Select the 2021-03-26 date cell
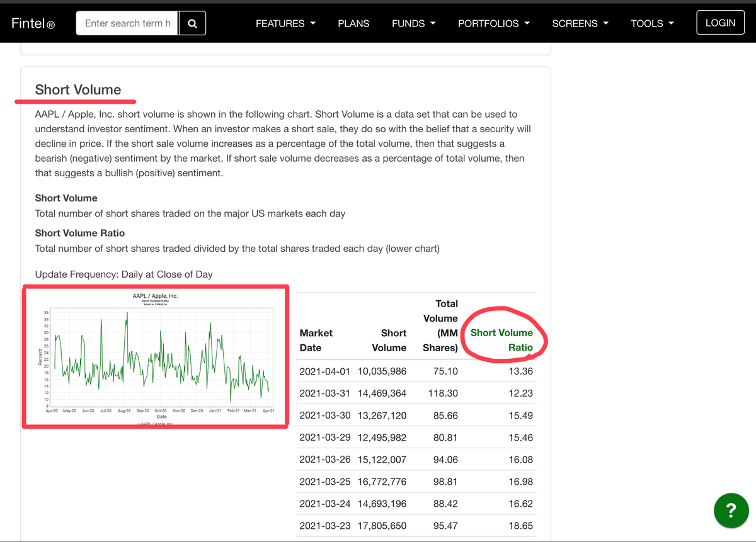The image size is (756, 542). 324,460
